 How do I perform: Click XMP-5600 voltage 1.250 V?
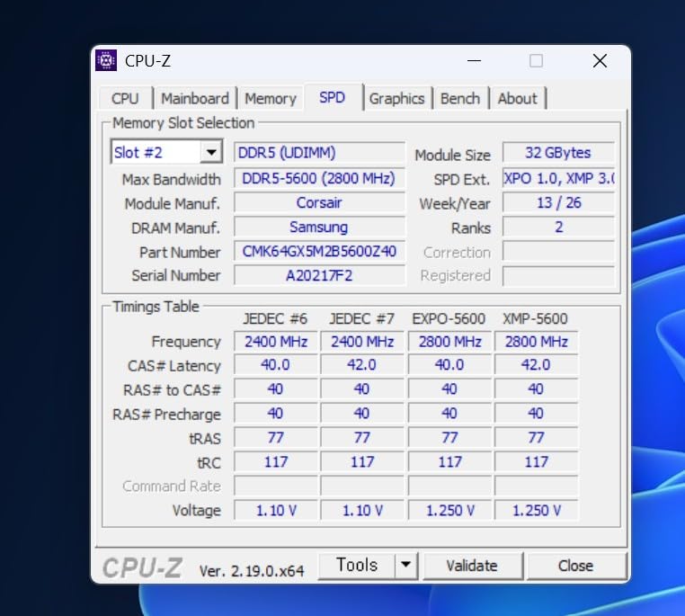[x=536, y=510]
